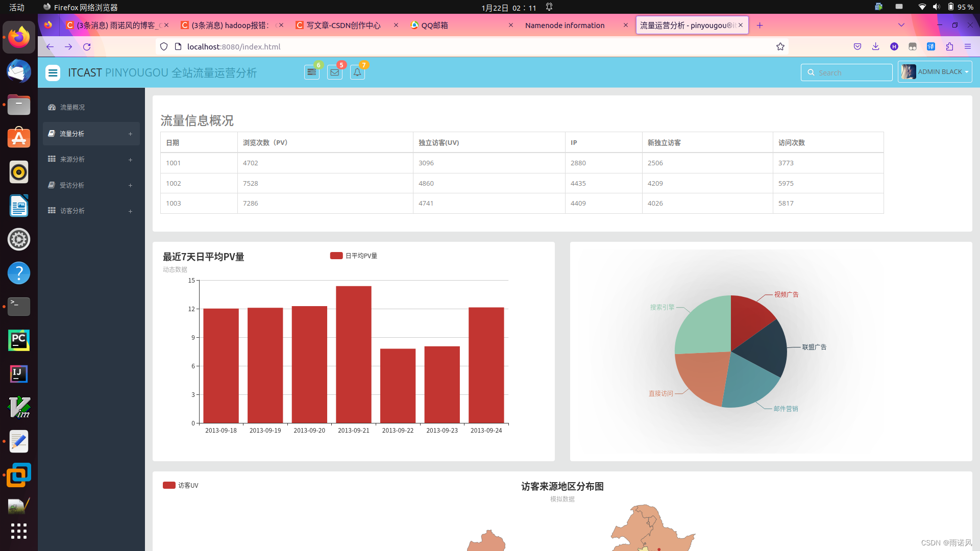Toggle the 访客UV legend swatch
The image size is (980, 551).
tap(169, 485)
